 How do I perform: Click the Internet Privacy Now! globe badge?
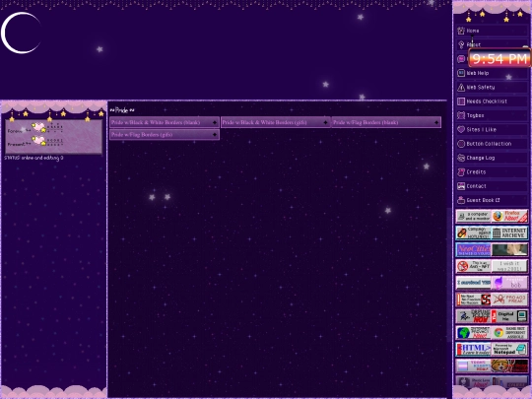(473, 333)
